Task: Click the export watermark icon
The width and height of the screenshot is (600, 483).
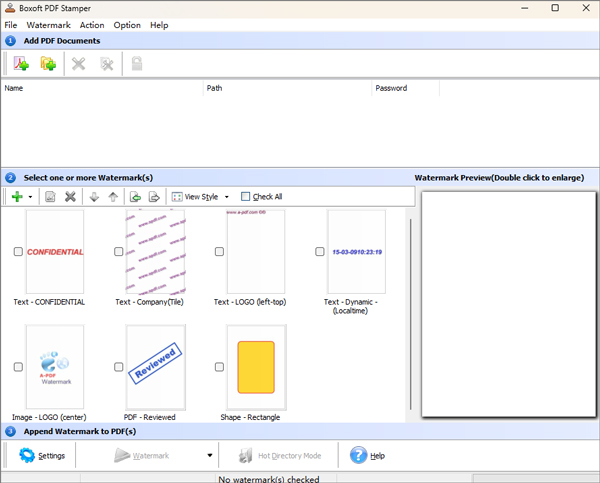Action: point(155,197)
